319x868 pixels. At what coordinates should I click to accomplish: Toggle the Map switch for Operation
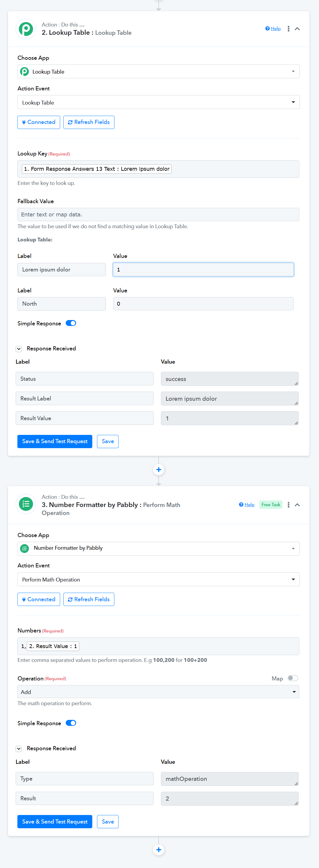point(292,678)
